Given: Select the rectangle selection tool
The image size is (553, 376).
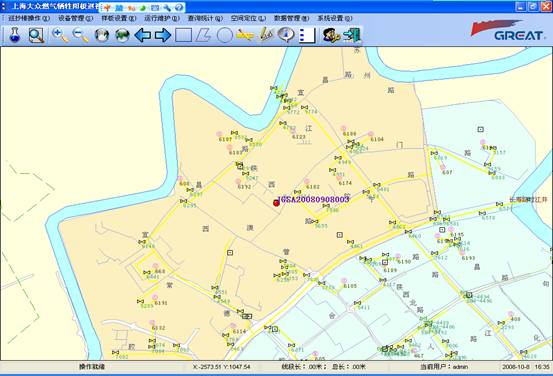Looking at the screenshot, I should (183, 35).
